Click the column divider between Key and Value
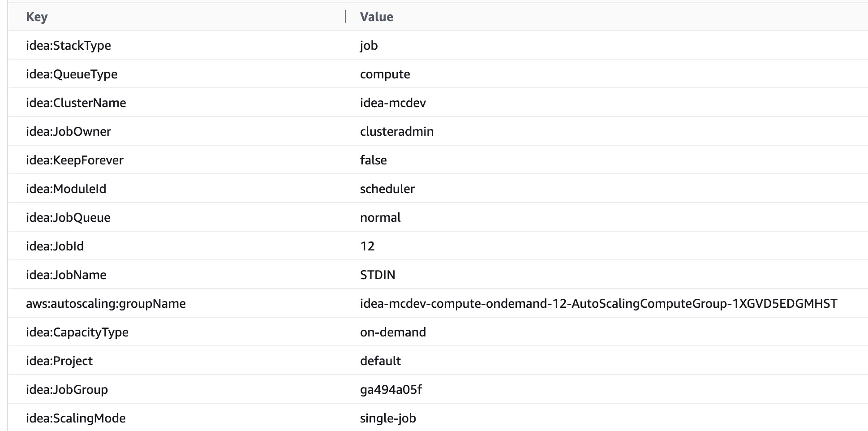 (345, 17)
